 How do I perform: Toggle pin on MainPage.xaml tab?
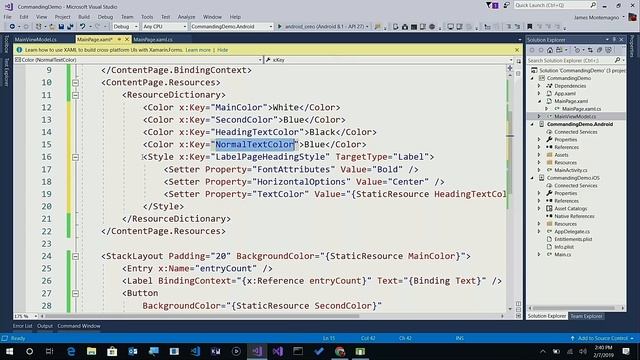tap(119, 39)
